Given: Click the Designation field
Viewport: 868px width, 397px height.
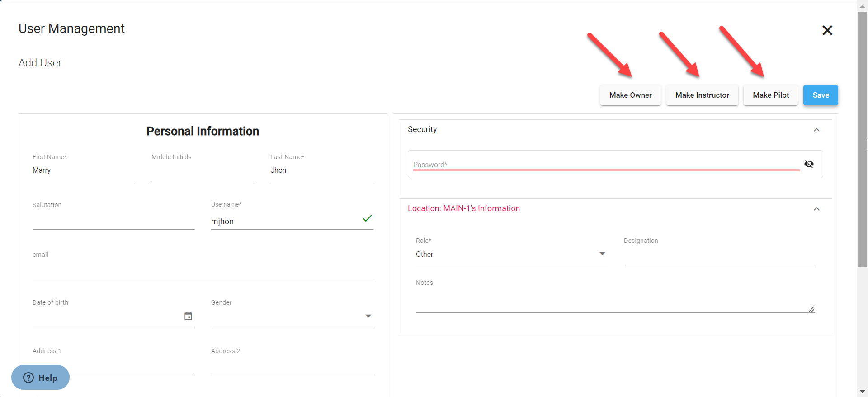Looking at the screenshot, I should click(x=719, y=255).
